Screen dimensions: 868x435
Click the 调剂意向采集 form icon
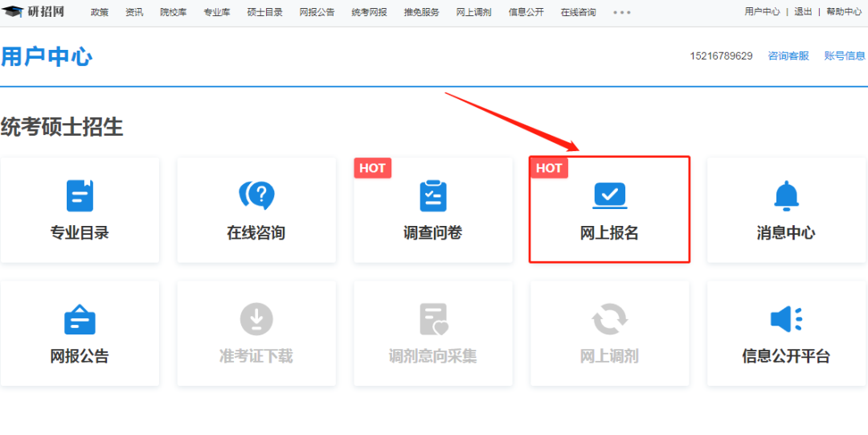pyautogui.click(x=433, y=319)
